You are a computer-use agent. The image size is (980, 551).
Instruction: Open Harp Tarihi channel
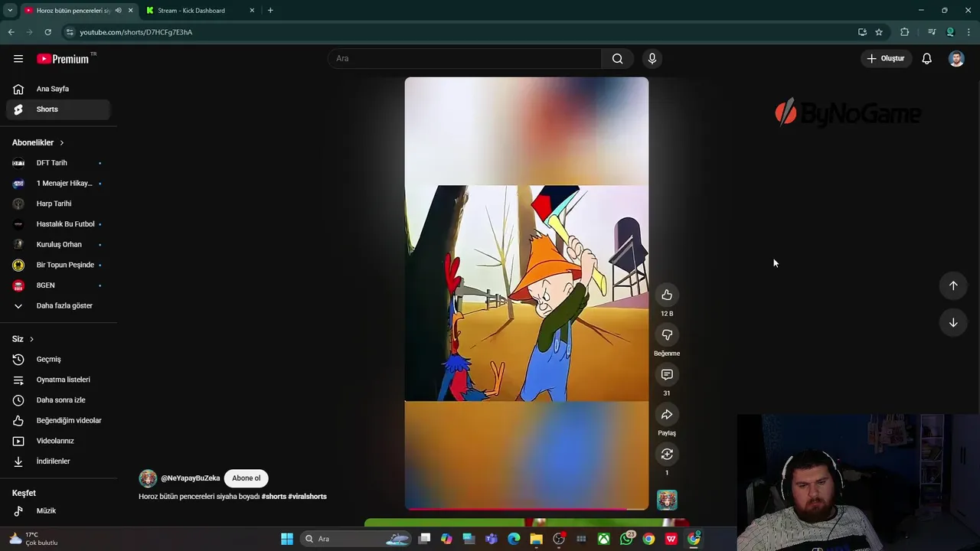[x=58, y=204]
